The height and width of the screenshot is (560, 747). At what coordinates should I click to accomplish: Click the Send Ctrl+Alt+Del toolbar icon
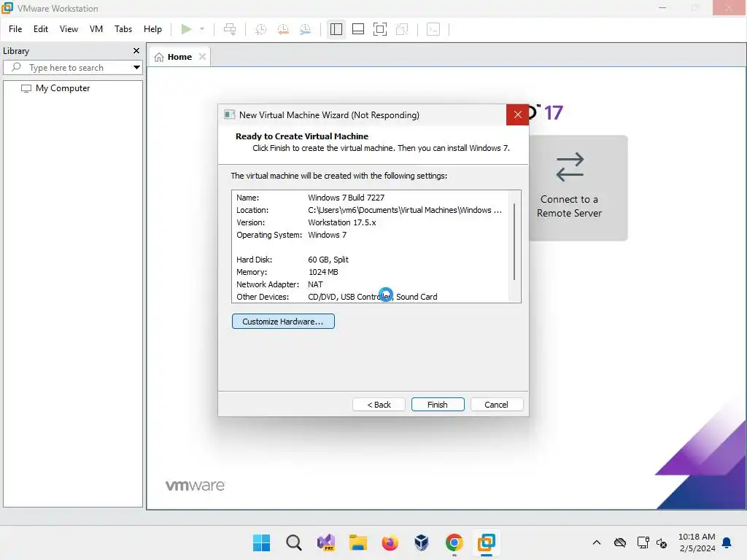230,29
